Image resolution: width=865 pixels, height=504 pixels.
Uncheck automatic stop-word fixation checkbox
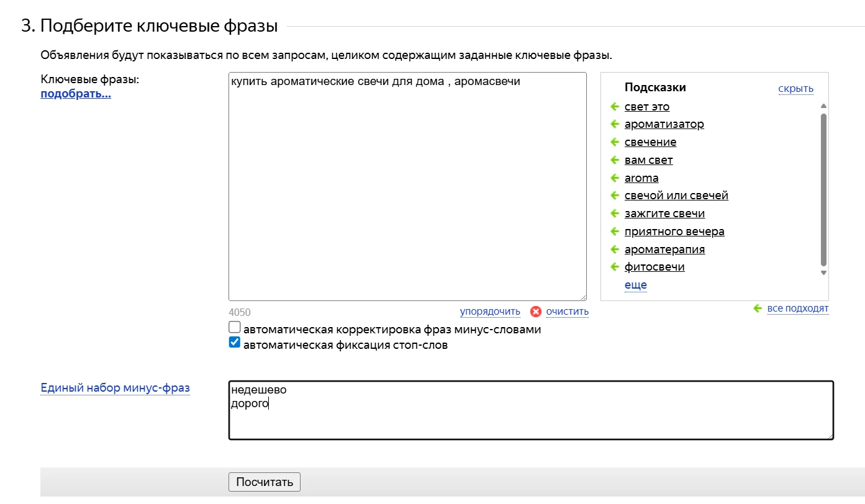(235, 343)
